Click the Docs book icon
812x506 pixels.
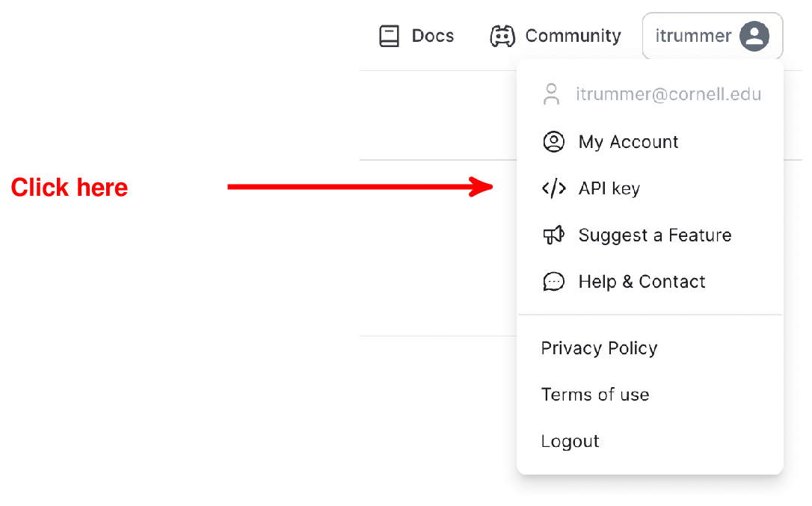click(389, 37)
